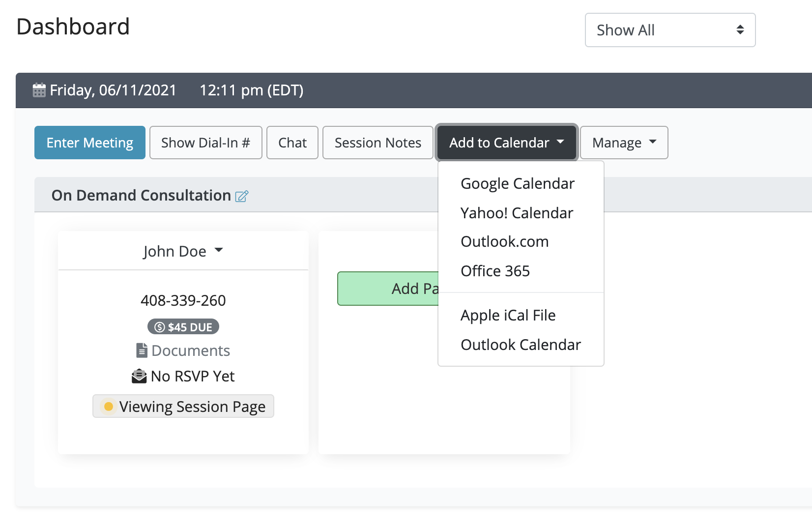Click Show Dial-In # button
Screen dimensions: 812x524
205,143
